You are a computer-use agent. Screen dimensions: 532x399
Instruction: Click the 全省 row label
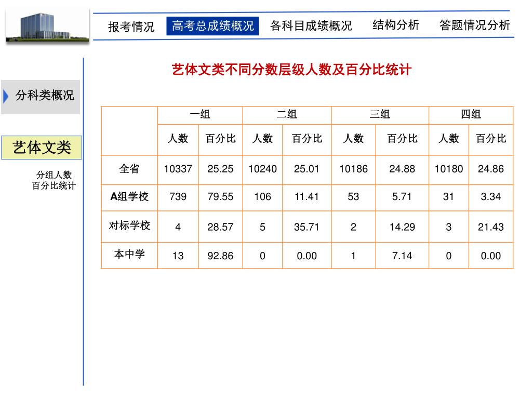click(129, 169)
